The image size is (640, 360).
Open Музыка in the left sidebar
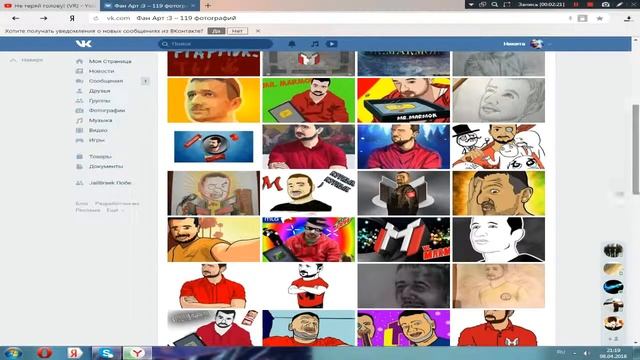pyautogui.click(x=100, y=120)
